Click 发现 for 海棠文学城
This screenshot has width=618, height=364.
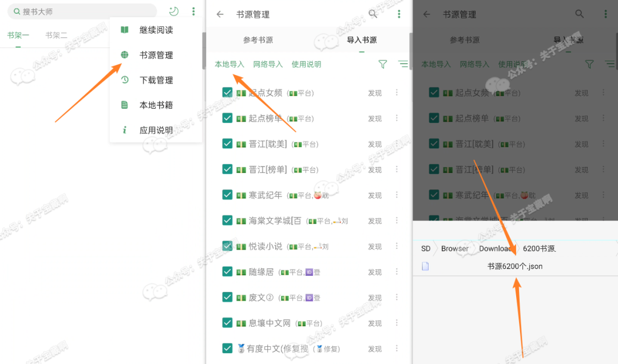tap(375, 221)
